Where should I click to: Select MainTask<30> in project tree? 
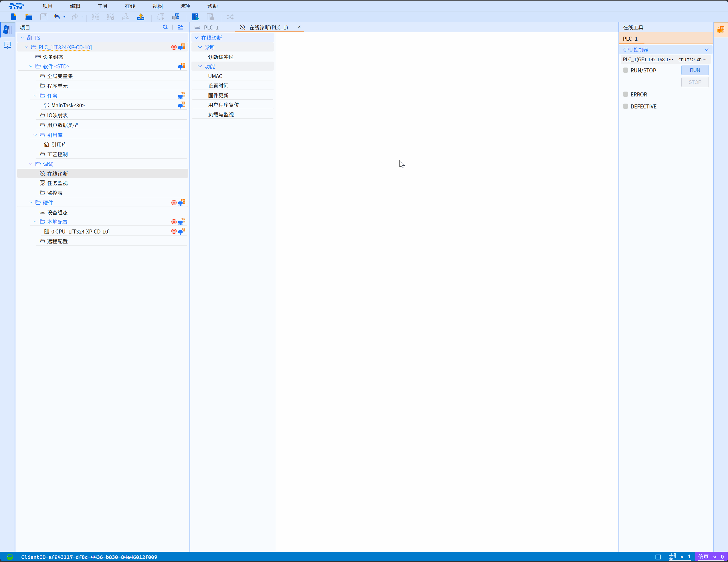pos(68,105)
